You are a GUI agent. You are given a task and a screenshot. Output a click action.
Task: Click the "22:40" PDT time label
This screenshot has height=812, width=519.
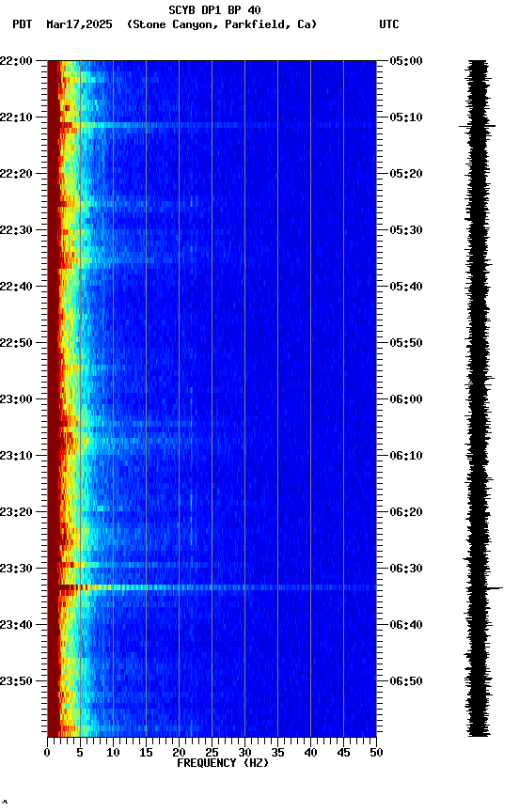(x=16, y=287)
